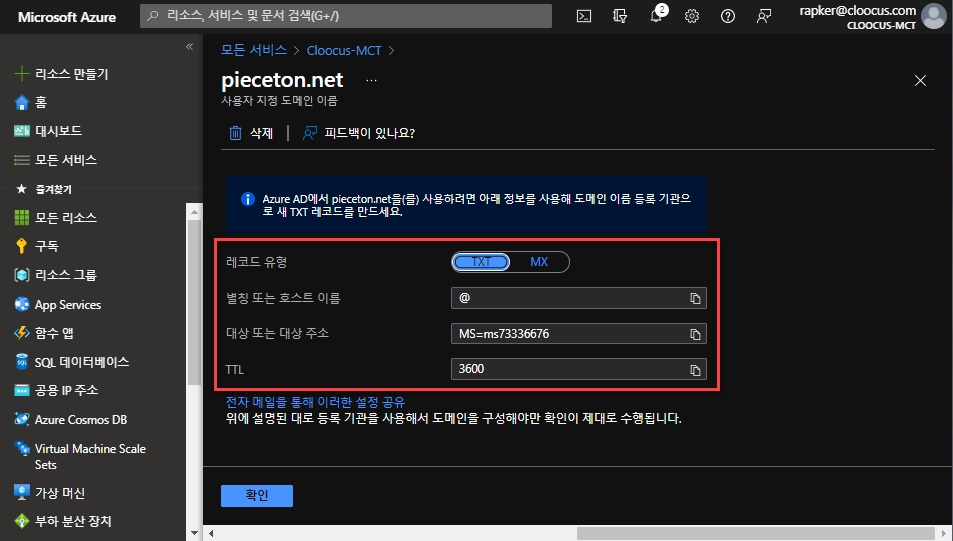
Task: Click the feedback (피드백이 있나요?) toolbar button
Action: point(359,133)
